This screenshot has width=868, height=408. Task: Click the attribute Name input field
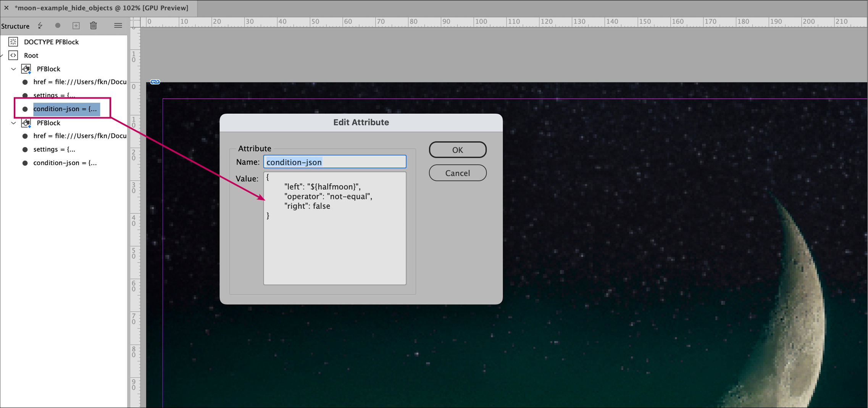click(334, 162)
